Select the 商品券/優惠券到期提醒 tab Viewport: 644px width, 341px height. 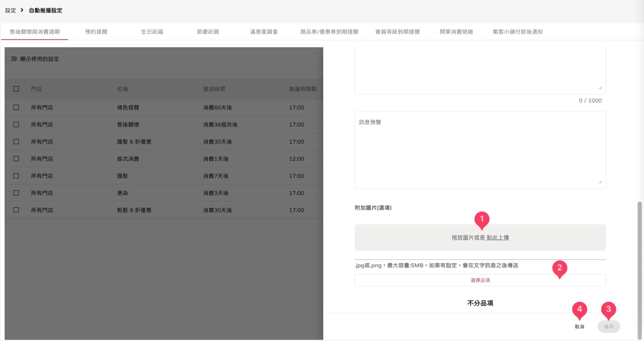(x=329, y=32)
